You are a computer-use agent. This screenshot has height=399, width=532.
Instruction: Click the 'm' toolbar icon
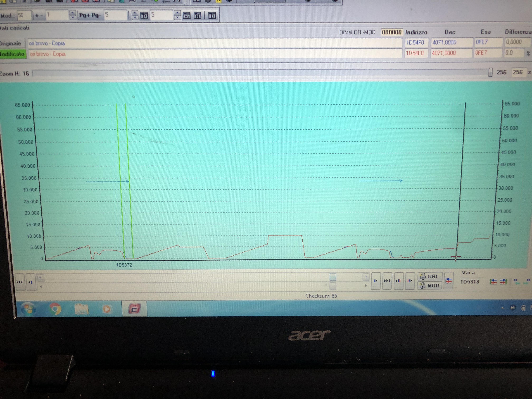186,16
